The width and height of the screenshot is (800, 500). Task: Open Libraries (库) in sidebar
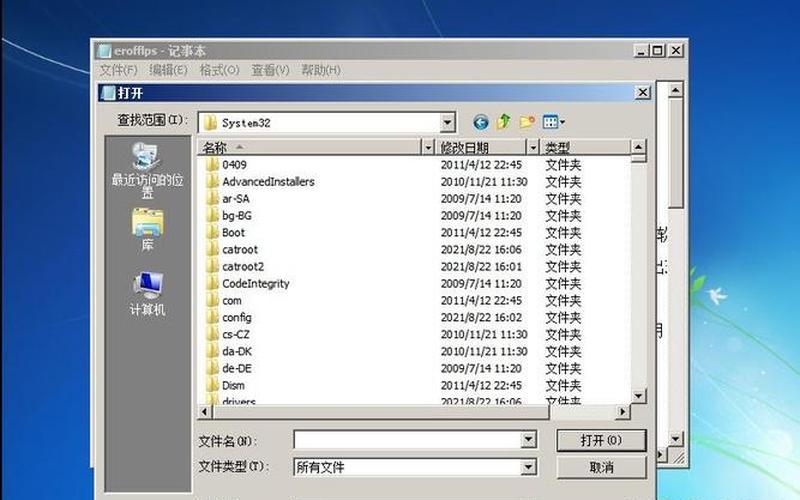147,230
